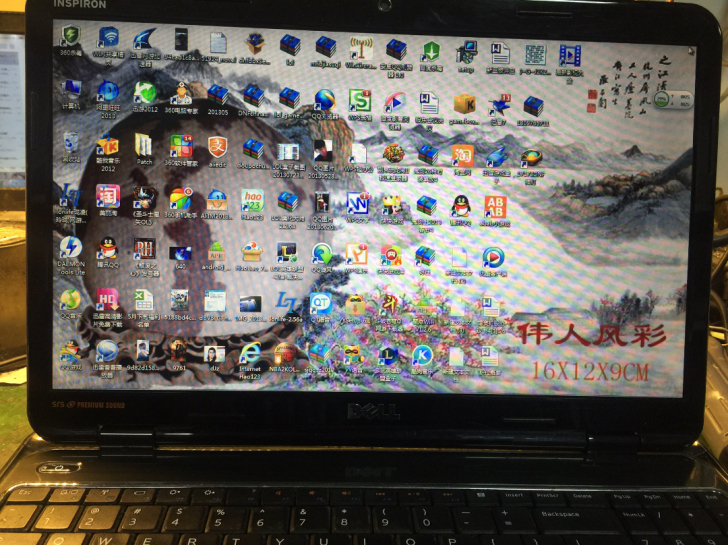This screenshot has height=545, width=728.
Task: Open the 360 antivirus green shield icon
Action: click(71, 35)
